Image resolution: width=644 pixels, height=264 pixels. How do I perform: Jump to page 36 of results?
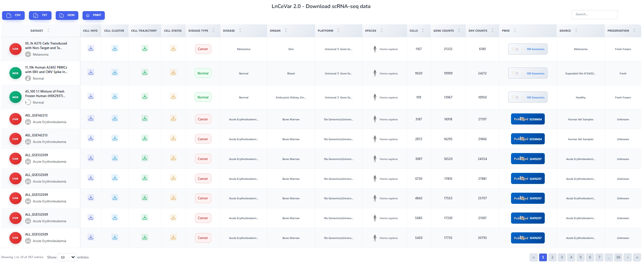pos(618,257)
